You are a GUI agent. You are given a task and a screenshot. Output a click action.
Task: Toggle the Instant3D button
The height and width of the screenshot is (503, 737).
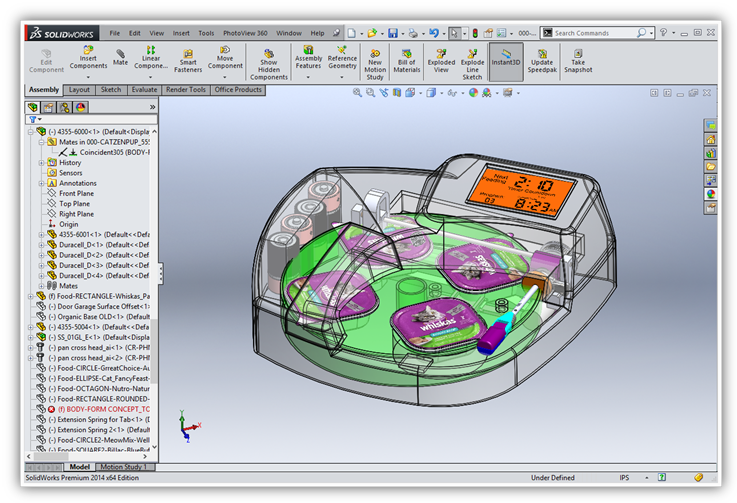coord(505,60)
